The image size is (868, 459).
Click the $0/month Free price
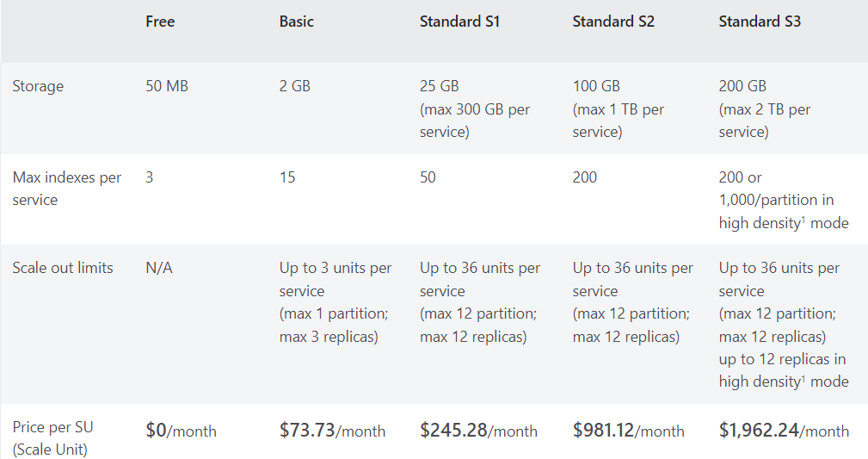[x=181, y=431]
